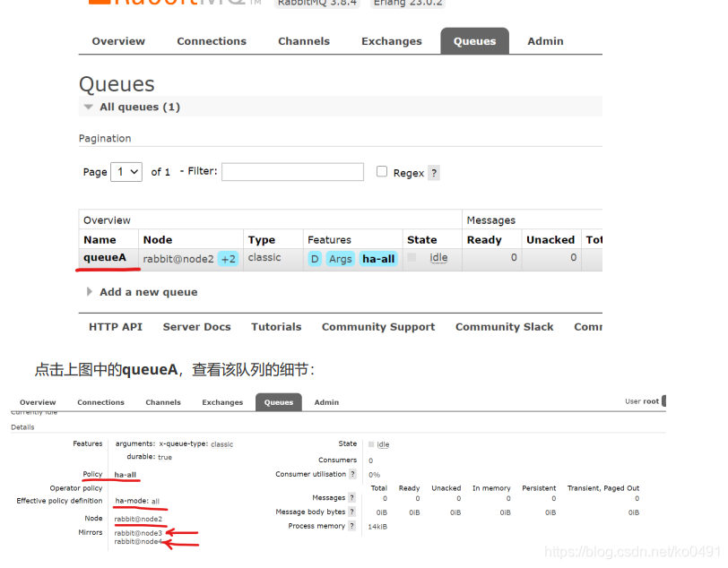The image size is (728, 568).
Task: Go to the Exchanges tab in top navigation
Action: 392,41
